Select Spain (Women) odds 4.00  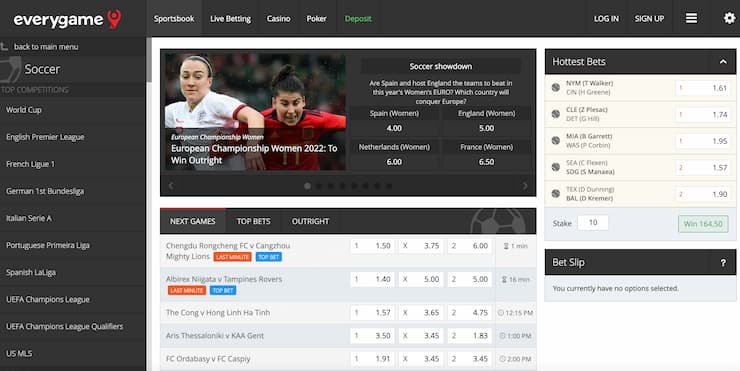click(394, 128)
